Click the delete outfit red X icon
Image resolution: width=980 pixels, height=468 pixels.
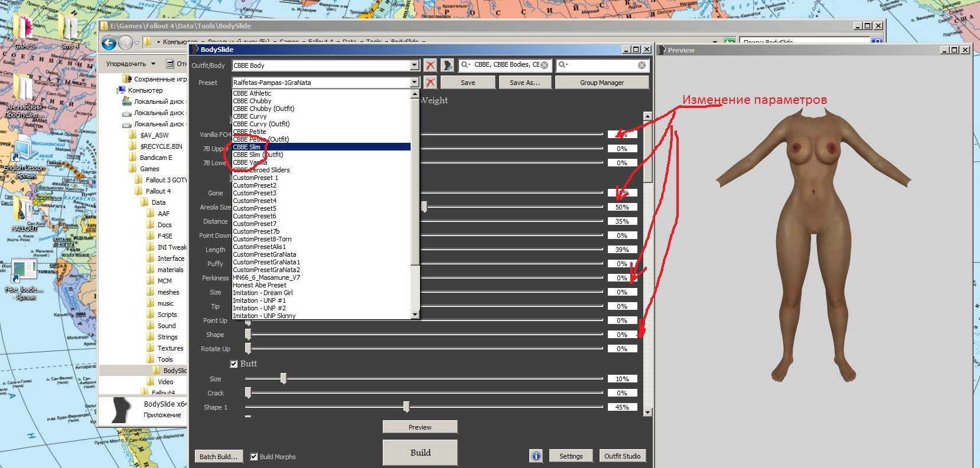[x=431, y=66]
